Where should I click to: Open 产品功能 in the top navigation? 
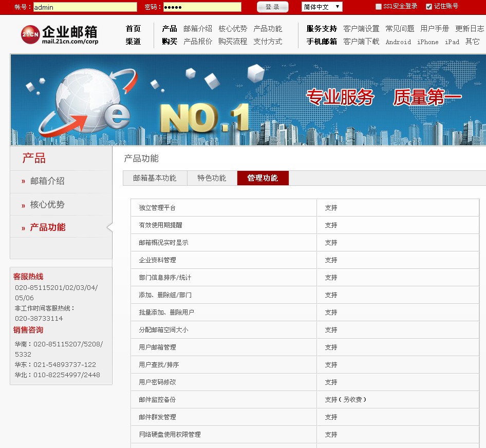pos(268,29)
